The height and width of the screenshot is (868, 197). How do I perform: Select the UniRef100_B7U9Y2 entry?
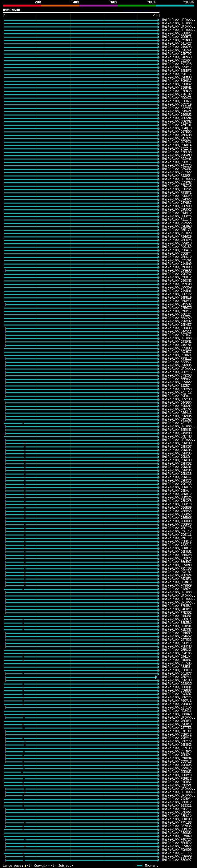tap(176, 558)
